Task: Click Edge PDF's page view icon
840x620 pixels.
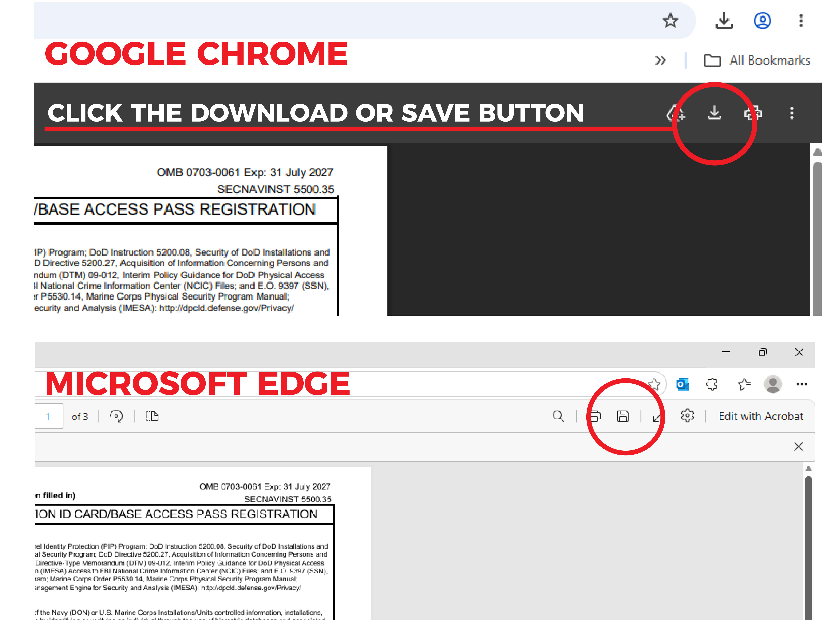Action: (x=152, y=416)
